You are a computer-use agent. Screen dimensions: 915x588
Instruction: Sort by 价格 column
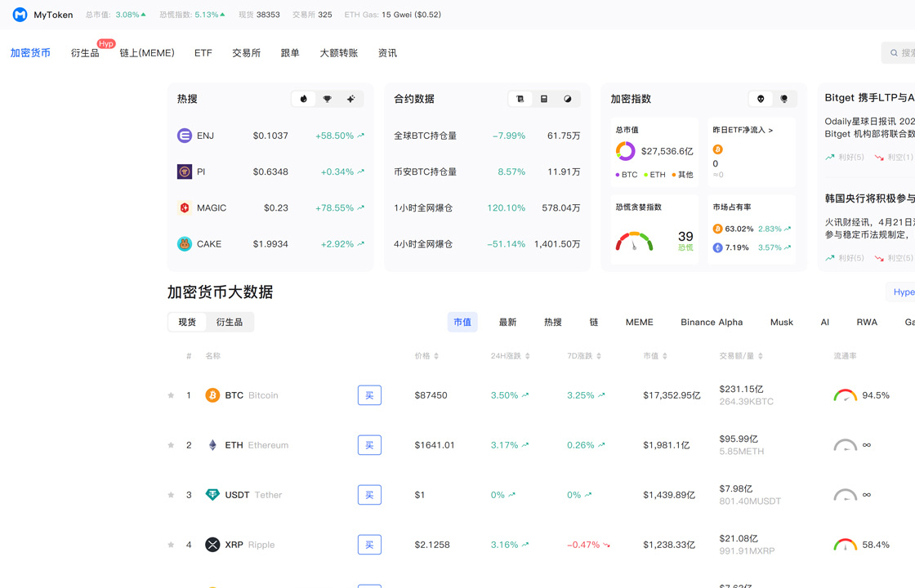click(426, 356)
